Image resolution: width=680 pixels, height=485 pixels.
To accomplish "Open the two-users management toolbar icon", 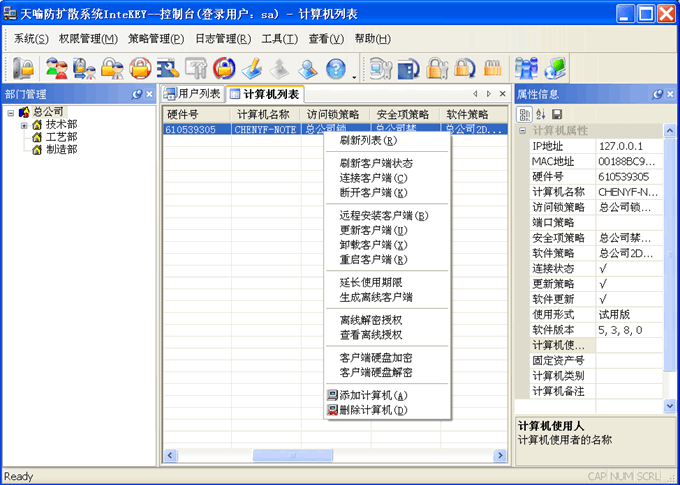I will [57, 69].
